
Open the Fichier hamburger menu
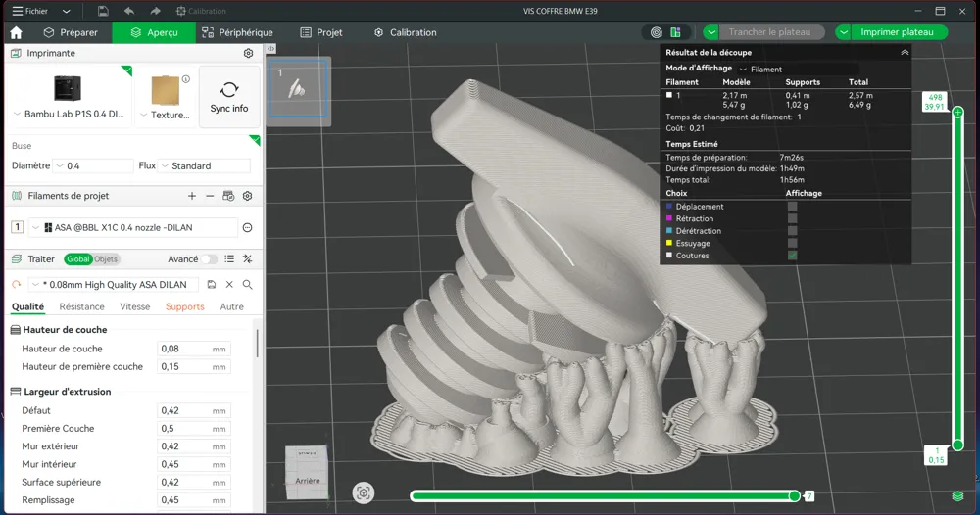30,11
